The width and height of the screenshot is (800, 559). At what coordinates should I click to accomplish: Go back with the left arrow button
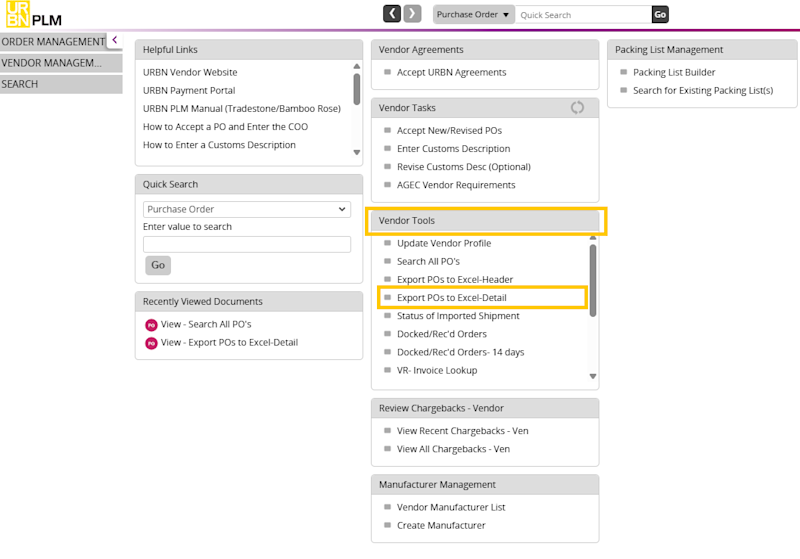(x=392, y=14)
